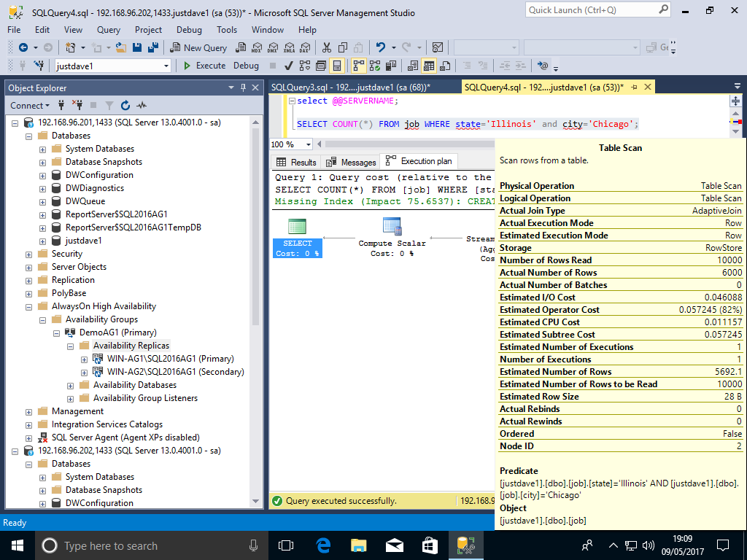This screenshot has width=747, height=560.
Task: Expand the Security node in Object Explorer
Action: coord(29,254)
